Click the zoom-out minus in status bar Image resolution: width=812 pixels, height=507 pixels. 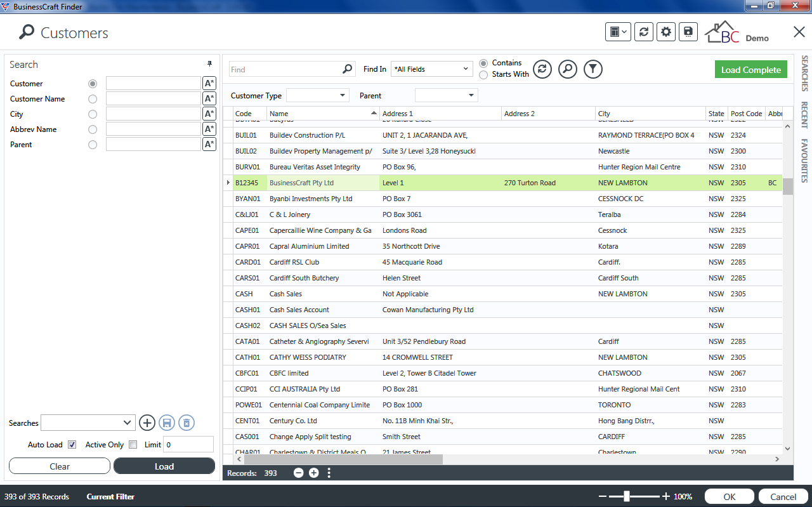tap(603, 496)
